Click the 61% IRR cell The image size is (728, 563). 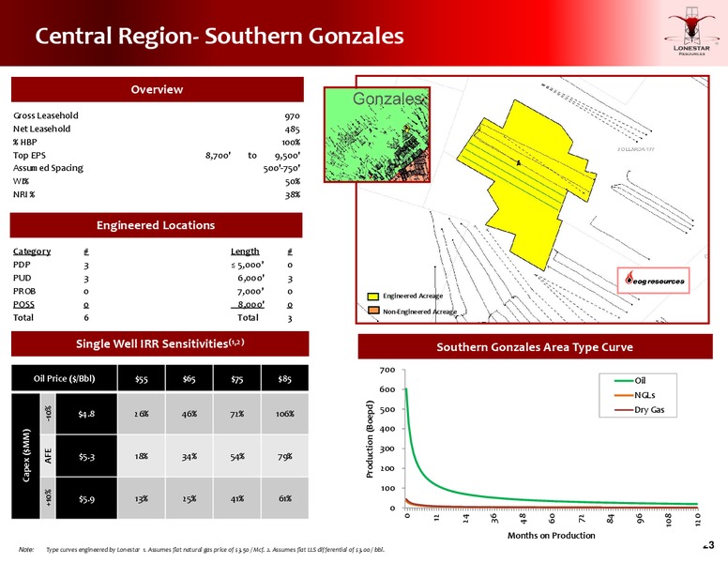pos(285,499)
